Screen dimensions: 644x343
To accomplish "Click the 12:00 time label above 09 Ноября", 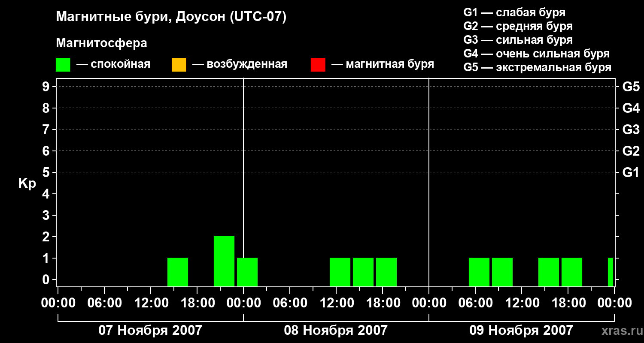I will (x=522, y=303).
